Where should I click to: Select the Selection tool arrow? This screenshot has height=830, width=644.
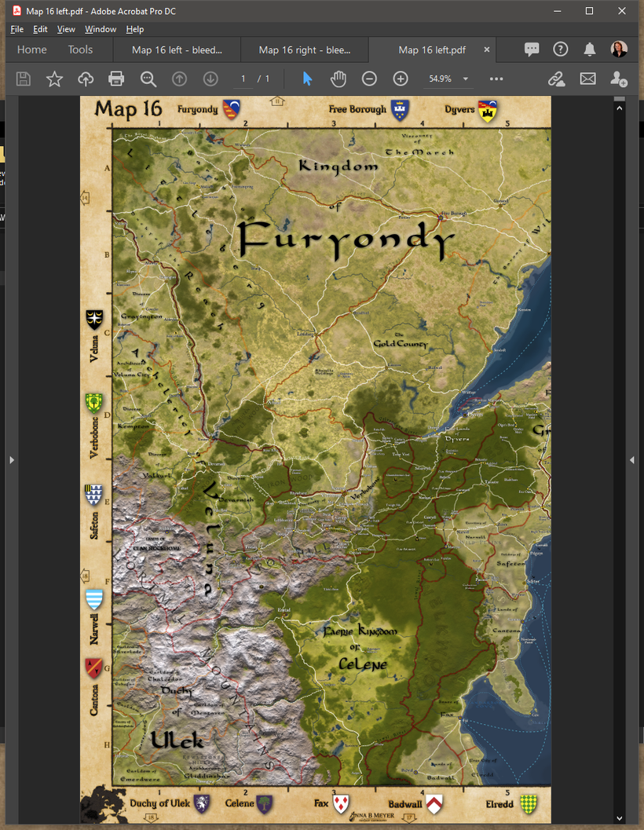(x=307, y=79)
